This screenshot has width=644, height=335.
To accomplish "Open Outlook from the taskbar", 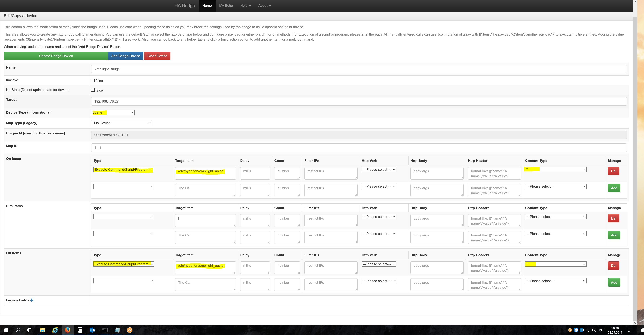I will [92, 330].
